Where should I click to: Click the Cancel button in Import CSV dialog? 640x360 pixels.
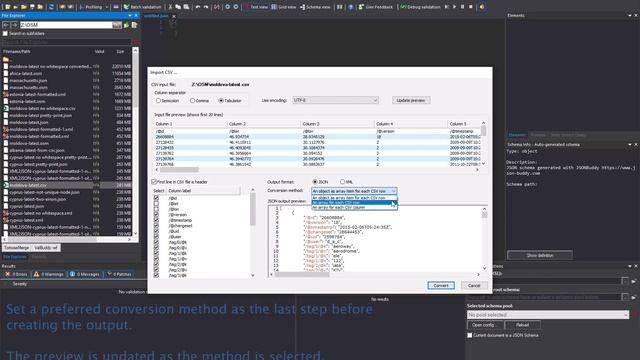474,285
